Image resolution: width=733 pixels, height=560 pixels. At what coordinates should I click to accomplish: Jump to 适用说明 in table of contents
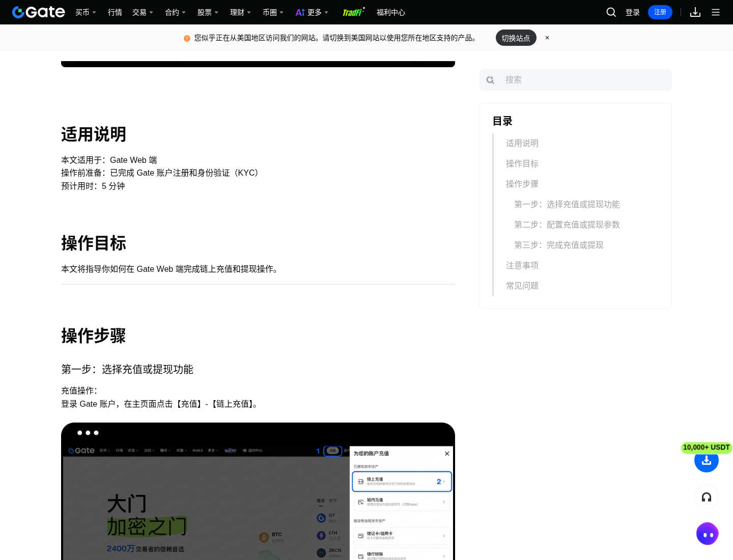[x=522, y=144]
